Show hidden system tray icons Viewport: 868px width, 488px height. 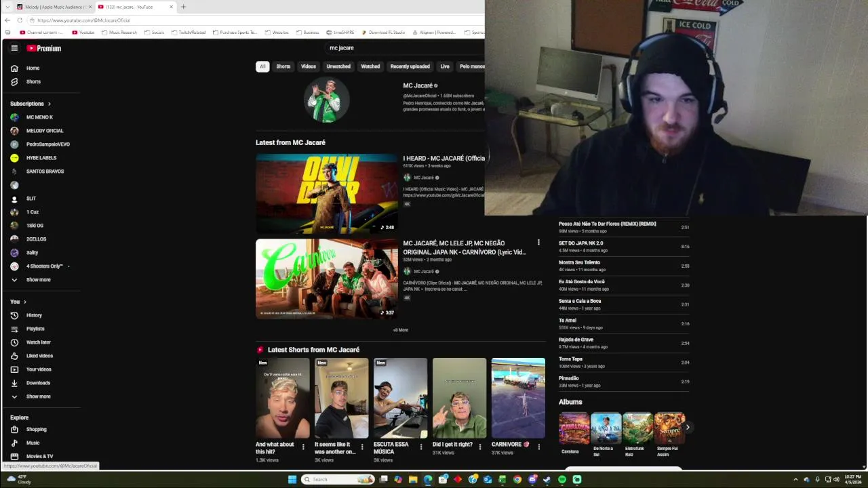coord(796,479)
